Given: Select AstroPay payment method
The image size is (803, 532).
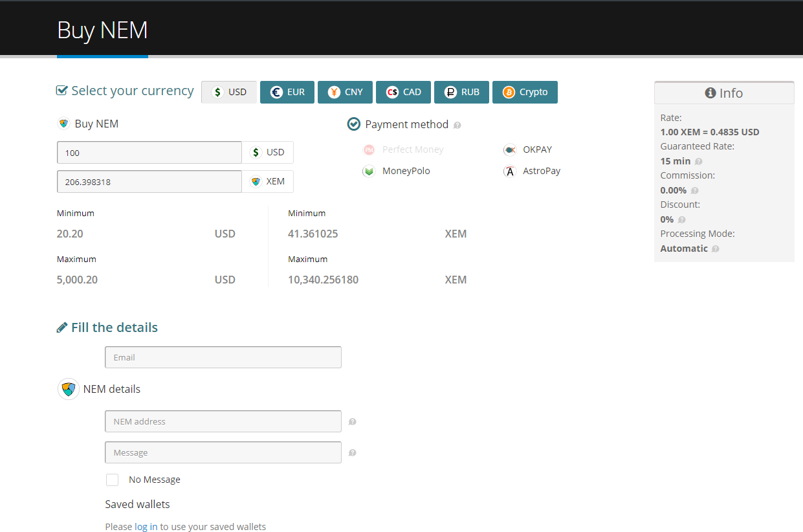Looking at the screenshot, I should coord(541,171).
